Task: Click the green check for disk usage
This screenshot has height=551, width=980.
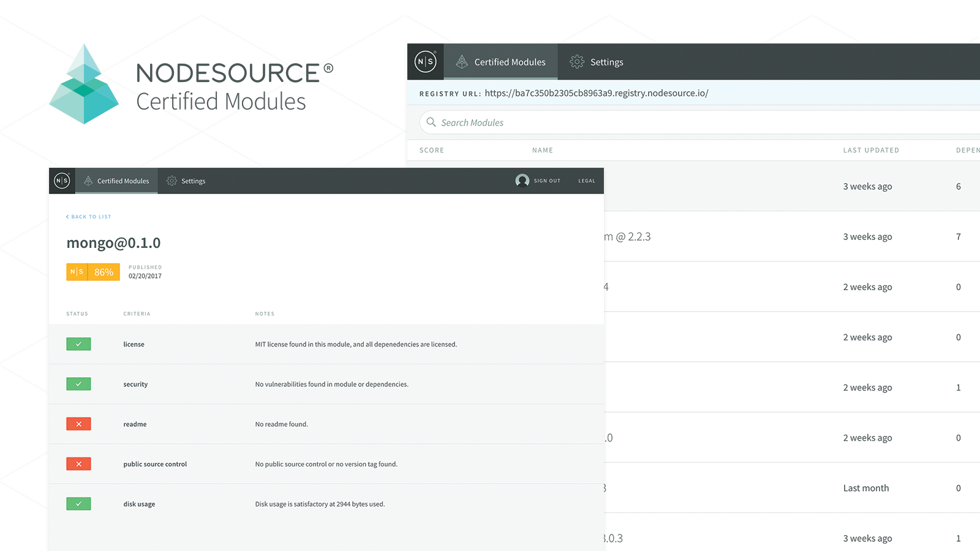Action: 78,504
